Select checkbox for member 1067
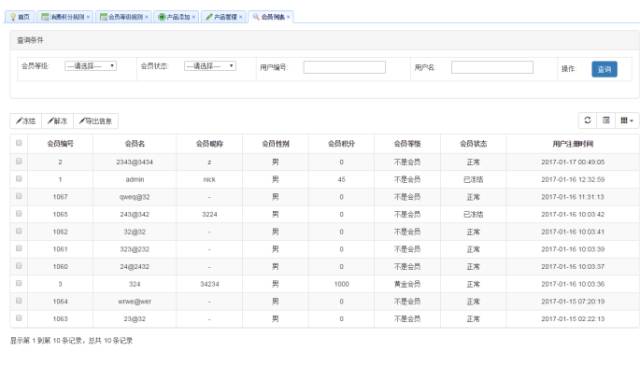The width and height of the screenshot is (640, 366). tap(19, 196)
